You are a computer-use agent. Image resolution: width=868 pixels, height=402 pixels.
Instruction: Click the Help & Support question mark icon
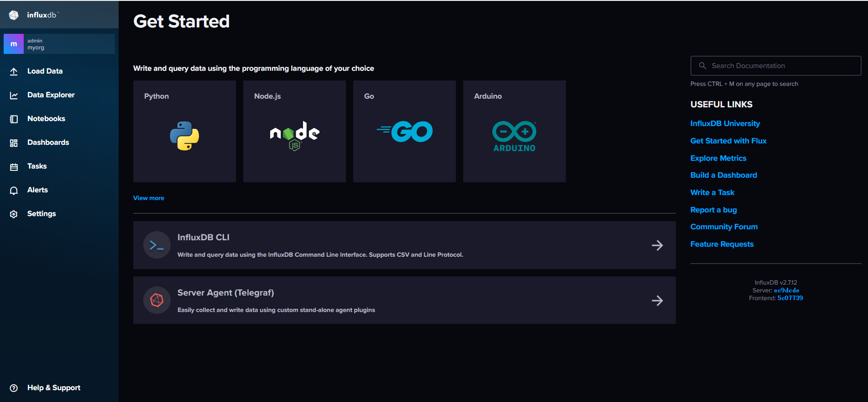click(14, 388)
